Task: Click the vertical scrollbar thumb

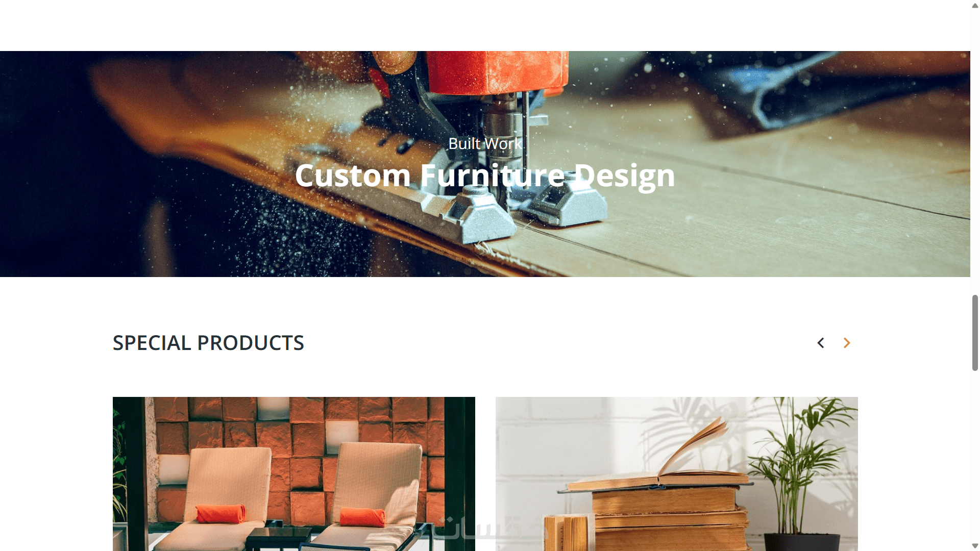Action: (975, 333)
